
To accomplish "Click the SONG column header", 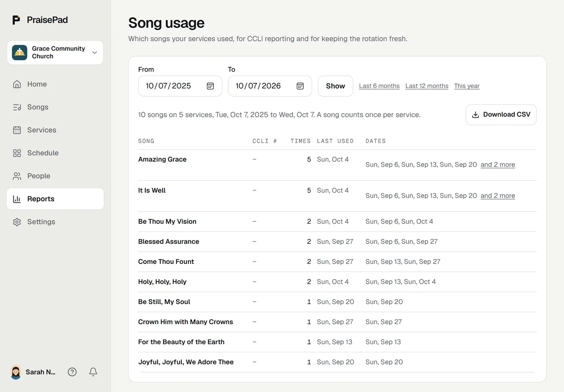I will tap(146, 141).
